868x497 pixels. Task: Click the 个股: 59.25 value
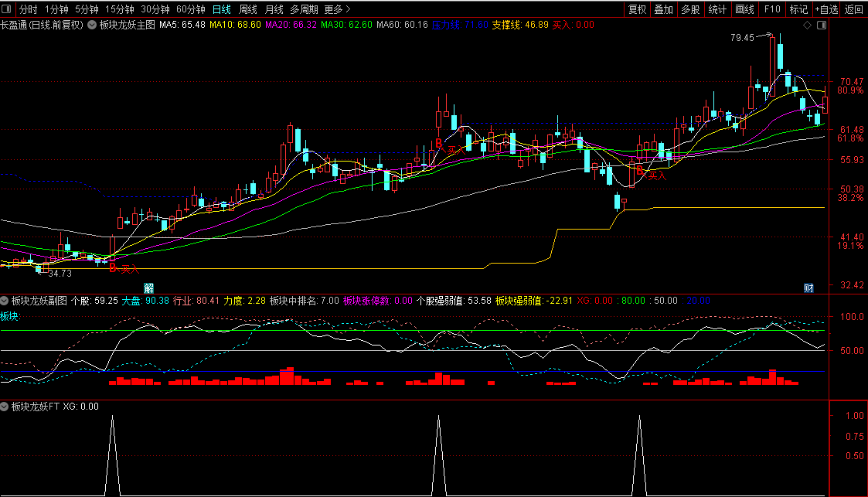tap(94, 301)
